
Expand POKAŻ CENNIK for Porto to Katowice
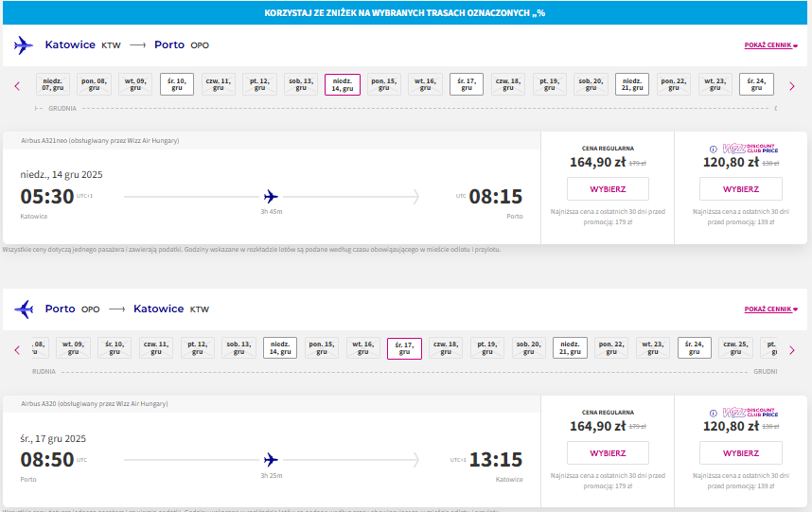pyautogui.click(x=770, y=309)
